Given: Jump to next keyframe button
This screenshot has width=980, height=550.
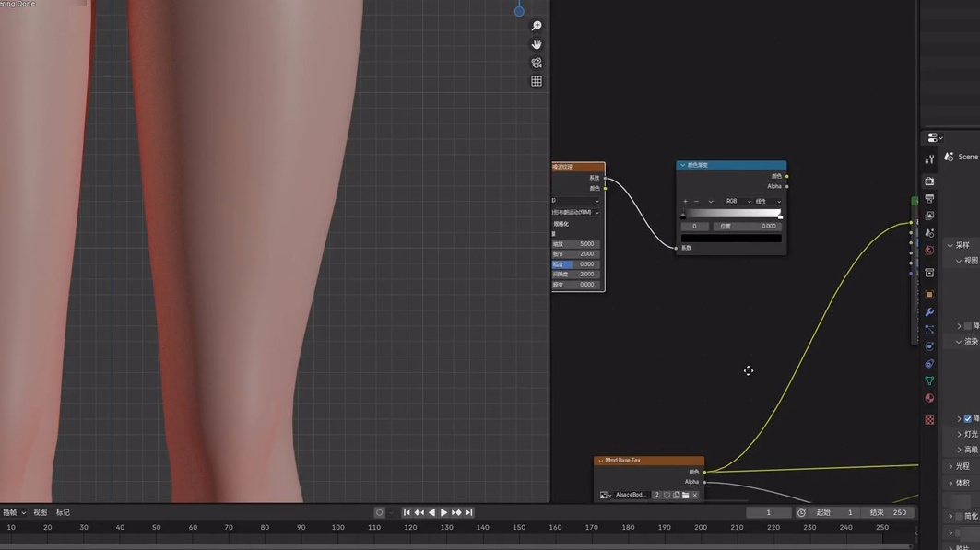Looking at the screenshot, I should click(456, 512).
